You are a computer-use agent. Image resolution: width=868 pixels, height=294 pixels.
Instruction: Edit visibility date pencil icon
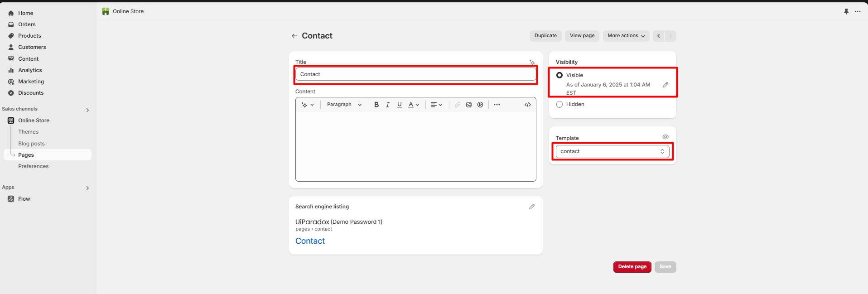[665, 85]
